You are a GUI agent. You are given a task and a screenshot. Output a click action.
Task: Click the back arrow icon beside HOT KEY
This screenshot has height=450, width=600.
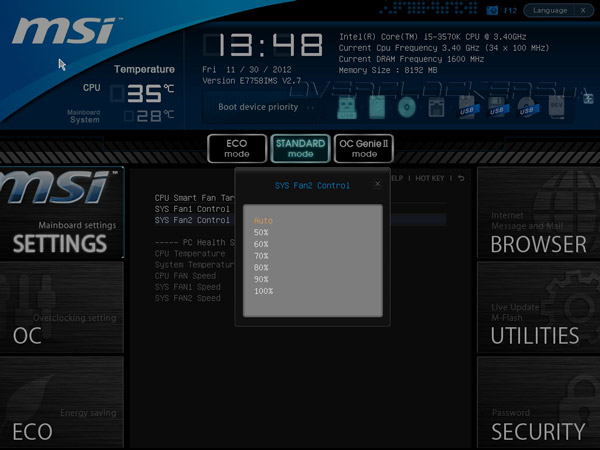click(461, 178)
